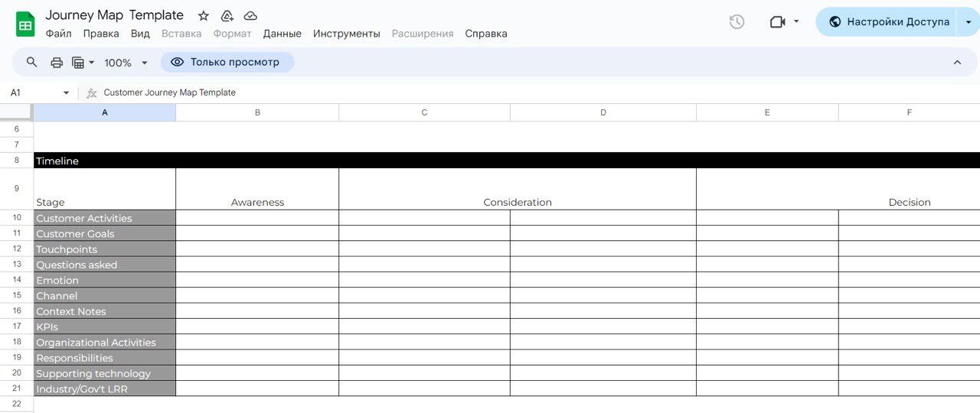Image resolution: width=980 pixels, height=413 pixels.
Task: Open the Вид menu
Action: (140, 34)
